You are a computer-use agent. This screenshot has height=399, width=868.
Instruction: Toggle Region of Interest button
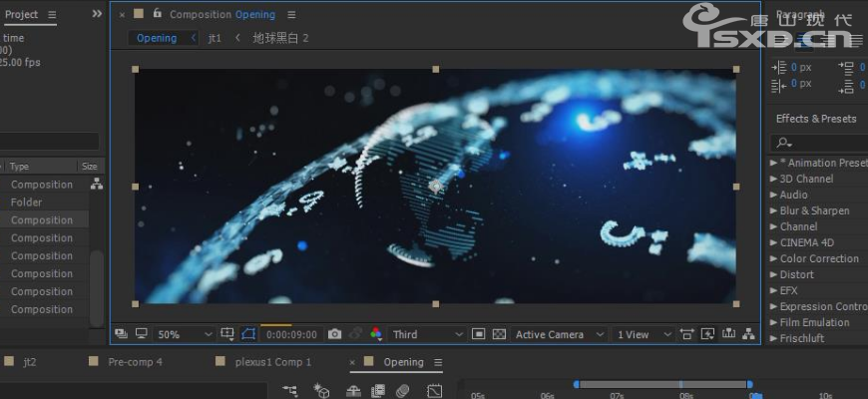point(478,334)
